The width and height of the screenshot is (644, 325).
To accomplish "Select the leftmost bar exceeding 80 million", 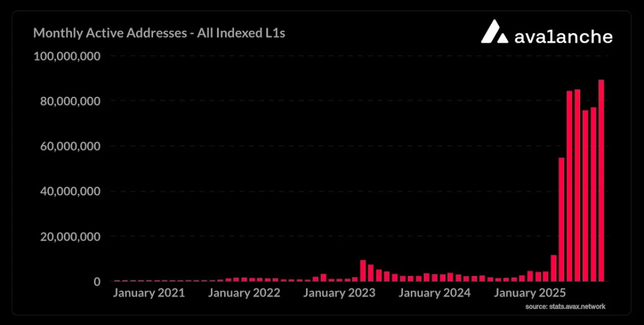I will point(570,186).
